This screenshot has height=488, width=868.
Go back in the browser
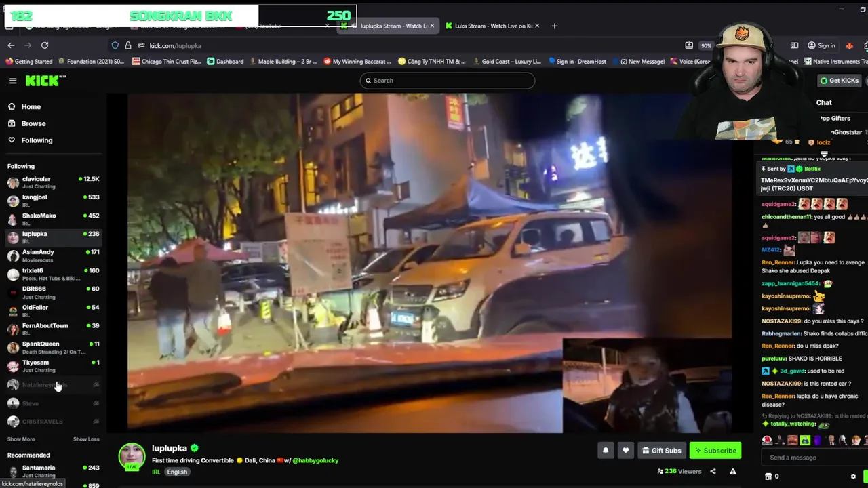(x=11, y=45)
